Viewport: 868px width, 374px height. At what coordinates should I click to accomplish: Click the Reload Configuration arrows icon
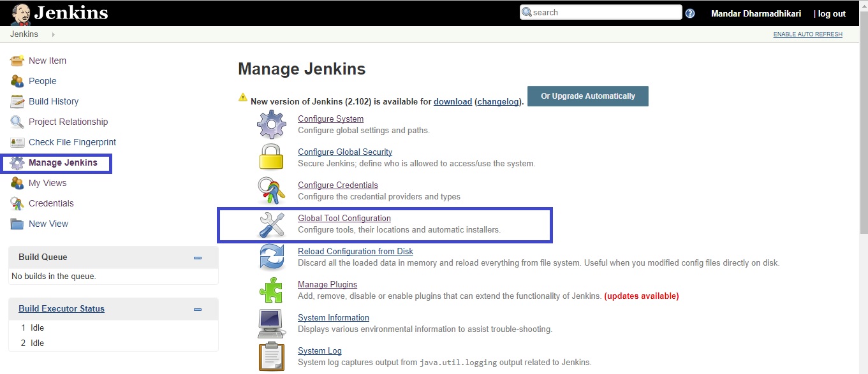[272, 257]
